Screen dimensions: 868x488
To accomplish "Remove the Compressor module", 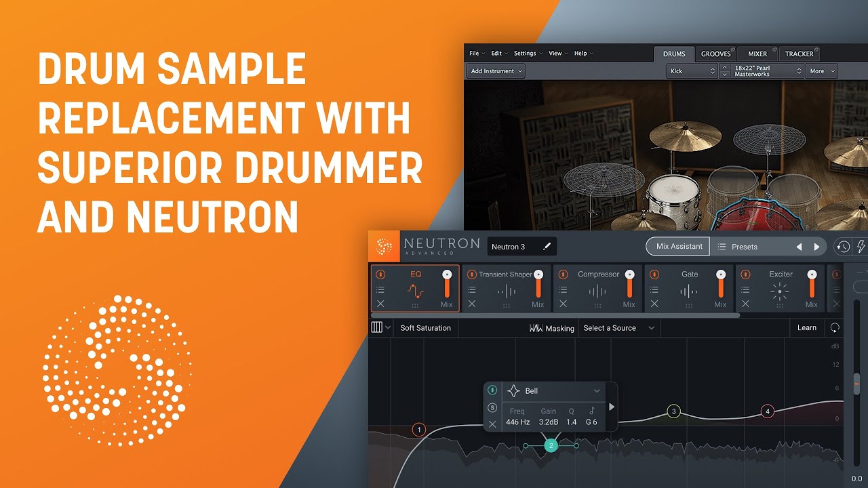I will pos(563,304).
